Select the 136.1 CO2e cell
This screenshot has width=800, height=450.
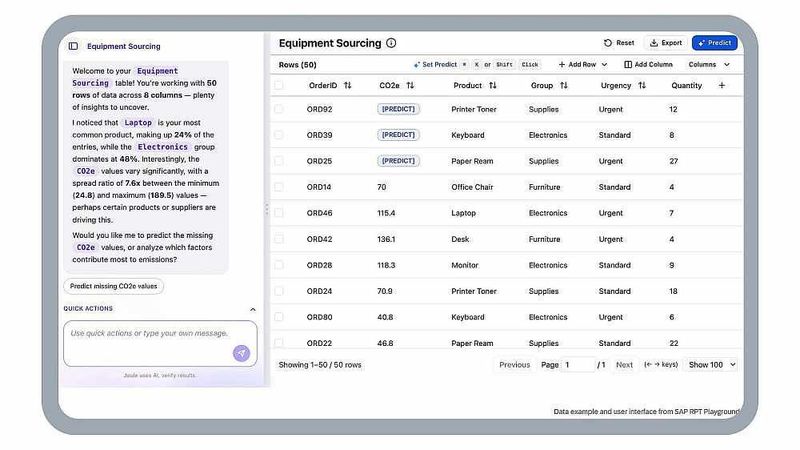[386, 239]
